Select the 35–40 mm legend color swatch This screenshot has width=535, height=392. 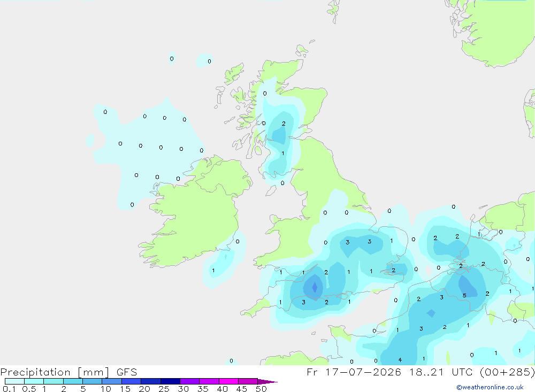[x=209, y=381]
